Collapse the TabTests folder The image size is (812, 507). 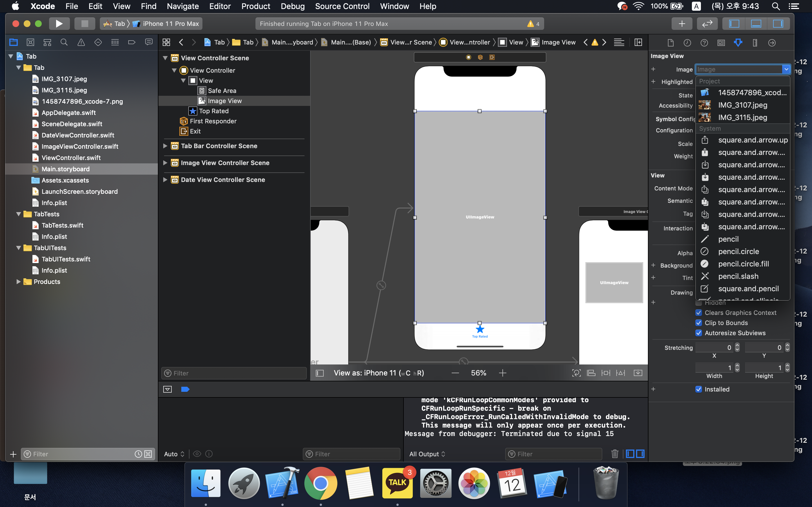[19, 214]
